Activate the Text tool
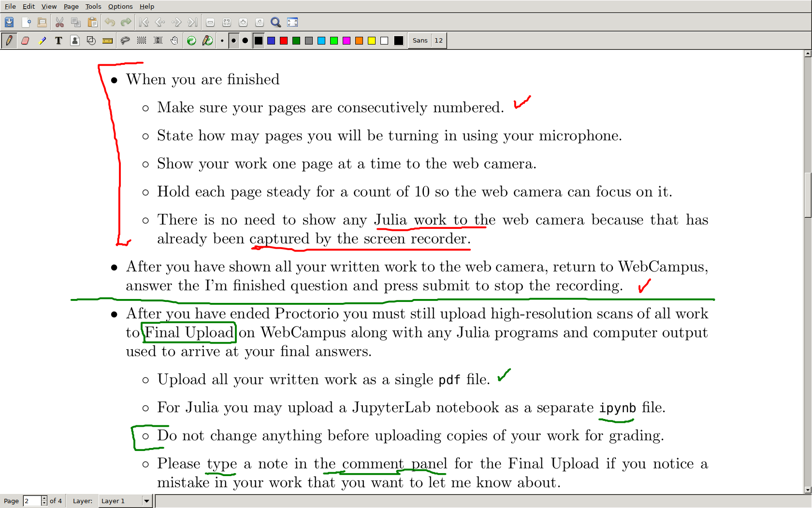 [x=58, y=41]
